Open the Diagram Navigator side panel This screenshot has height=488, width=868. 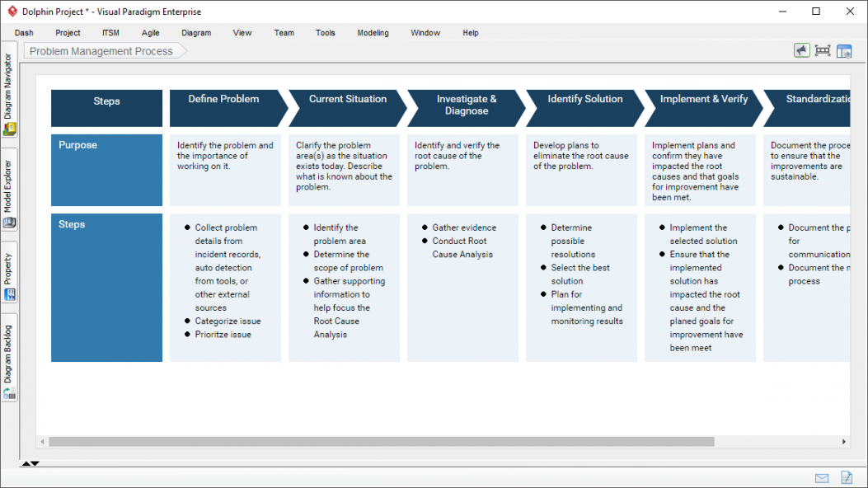click(x=9, y=93)
